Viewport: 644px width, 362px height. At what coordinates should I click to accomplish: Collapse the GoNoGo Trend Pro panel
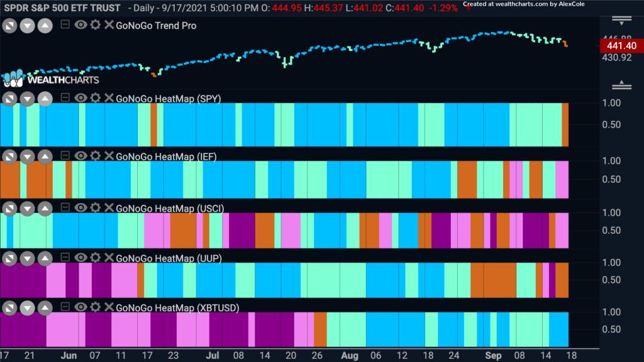coord(65,25)
